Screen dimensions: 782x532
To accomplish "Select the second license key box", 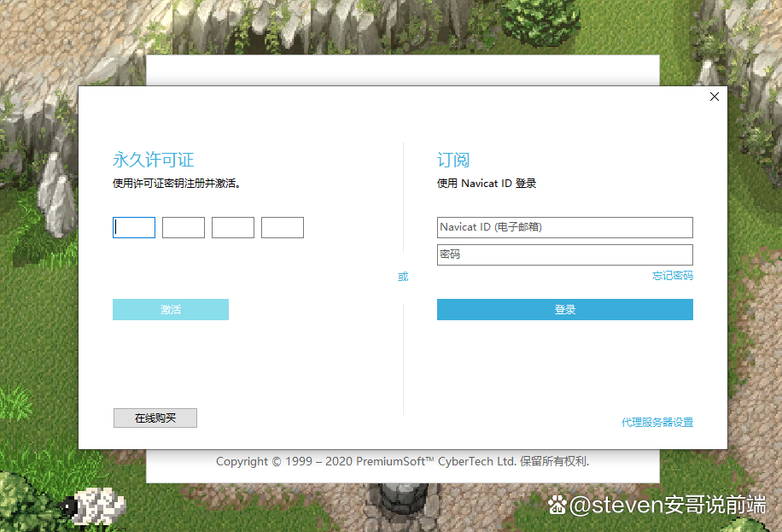I will [x=184, y=228].
